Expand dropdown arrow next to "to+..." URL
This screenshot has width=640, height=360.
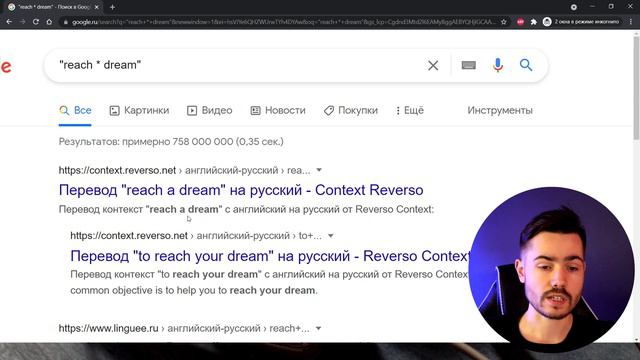[331, 236]
